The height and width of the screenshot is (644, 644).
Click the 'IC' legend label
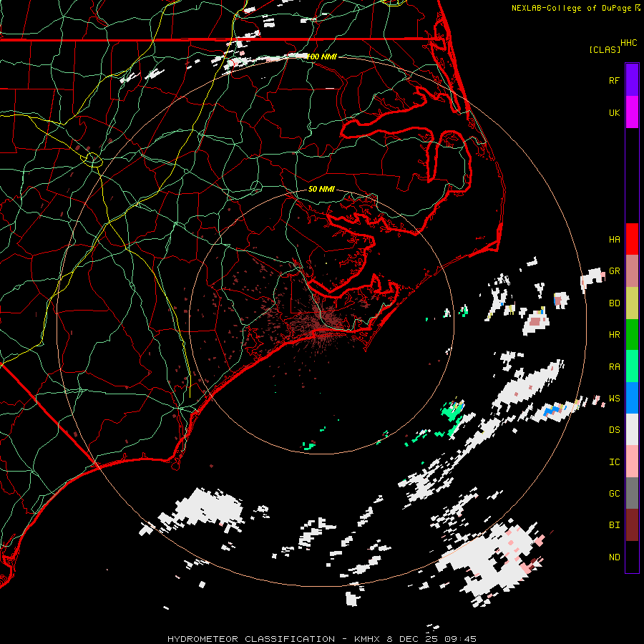point(614,462)
